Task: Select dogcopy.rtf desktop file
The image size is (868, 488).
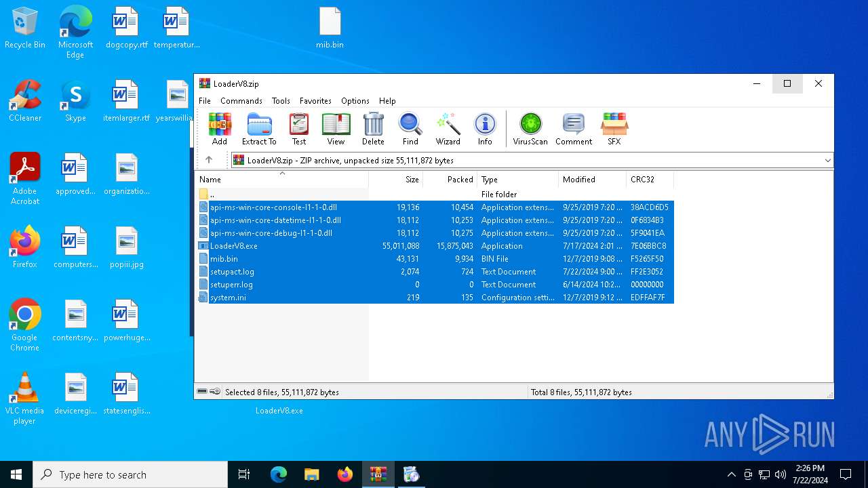Action: 126,28
